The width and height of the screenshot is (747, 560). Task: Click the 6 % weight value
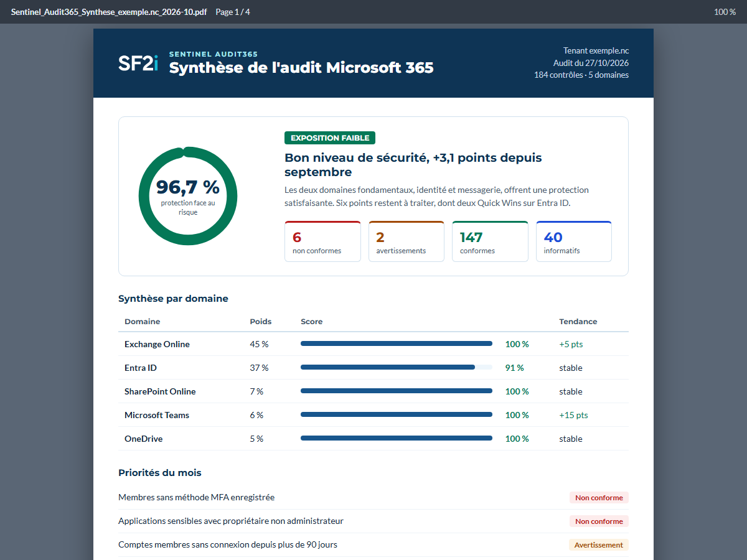(256, 415)
